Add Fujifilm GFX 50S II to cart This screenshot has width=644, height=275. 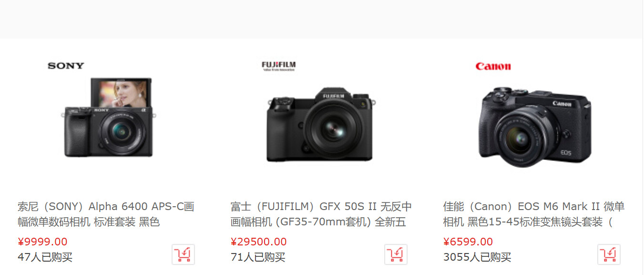coord(396,254)
